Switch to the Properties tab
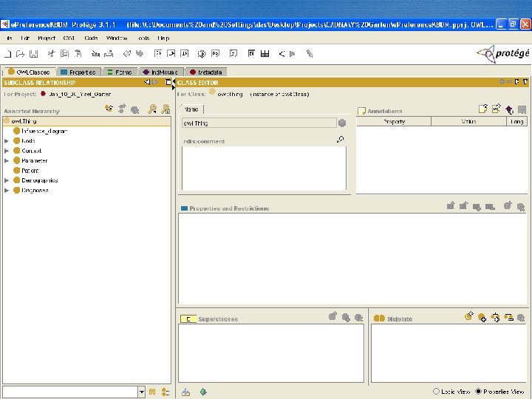Screen dimensions: 532x399 (78, 72)
